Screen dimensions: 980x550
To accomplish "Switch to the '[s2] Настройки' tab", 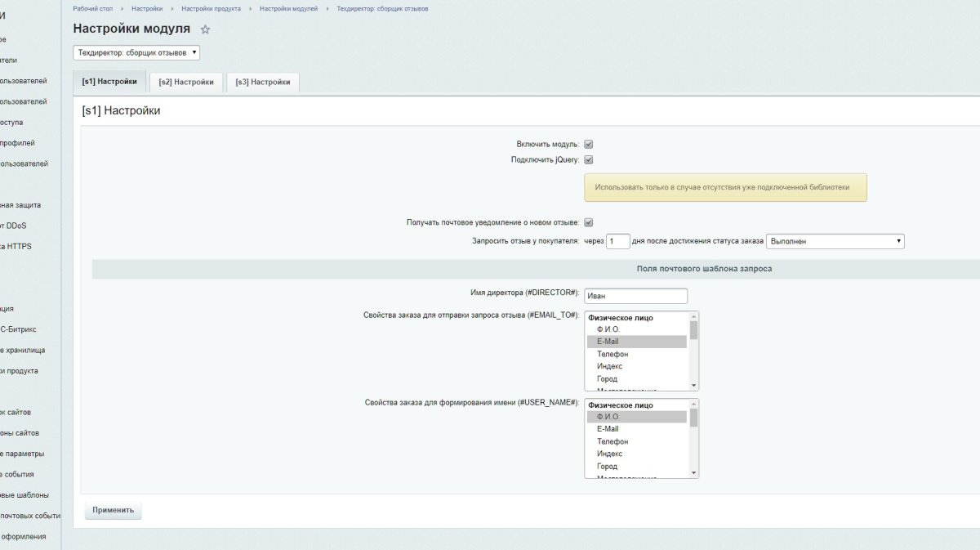I will click(186, 82).
